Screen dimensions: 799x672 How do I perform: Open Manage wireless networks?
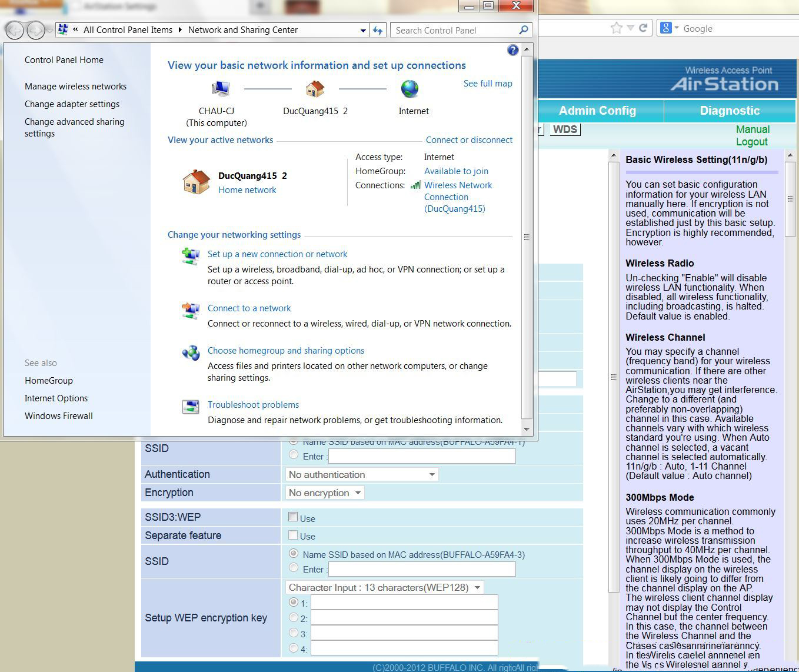75,87
